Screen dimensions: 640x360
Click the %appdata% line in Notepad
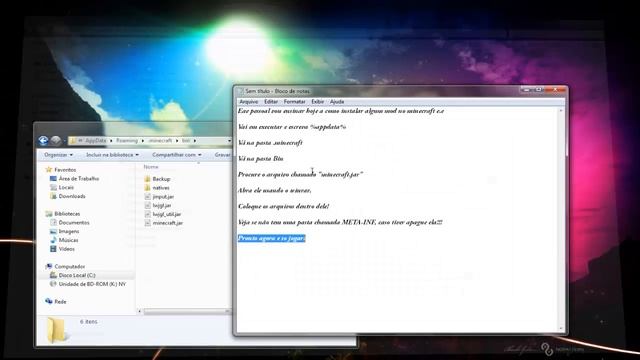point(292,127)
